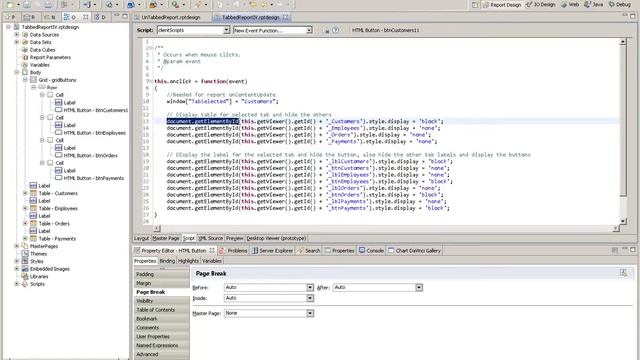640x360 pixels.
Task: Click the grid icon of Grid - grdButtons
Action: [x=33, y=80]
